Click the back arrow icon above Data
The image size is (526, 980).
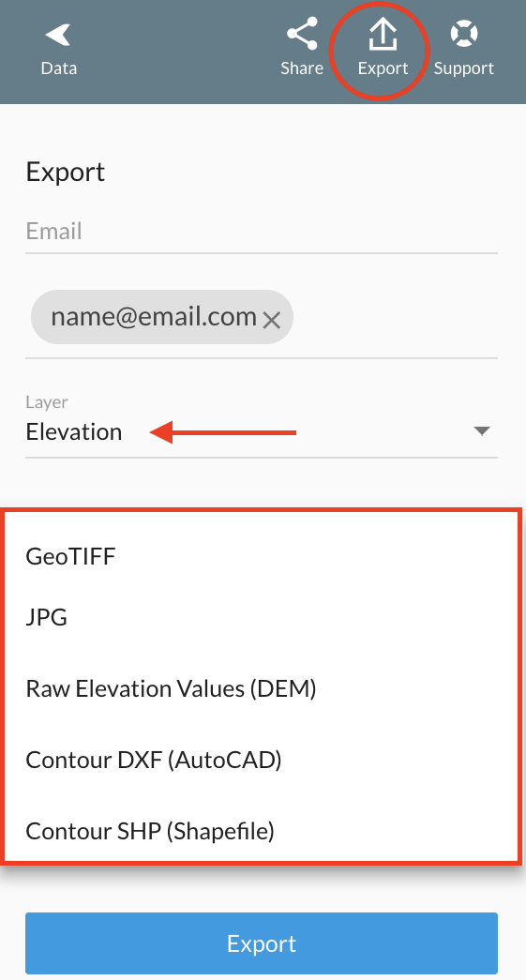58,35
